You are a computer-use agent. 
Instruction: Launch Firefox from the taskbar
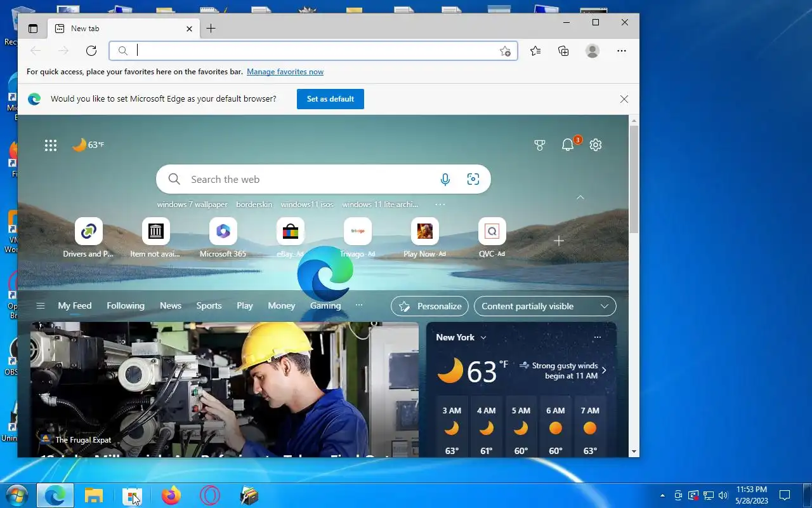coord(171,495)
